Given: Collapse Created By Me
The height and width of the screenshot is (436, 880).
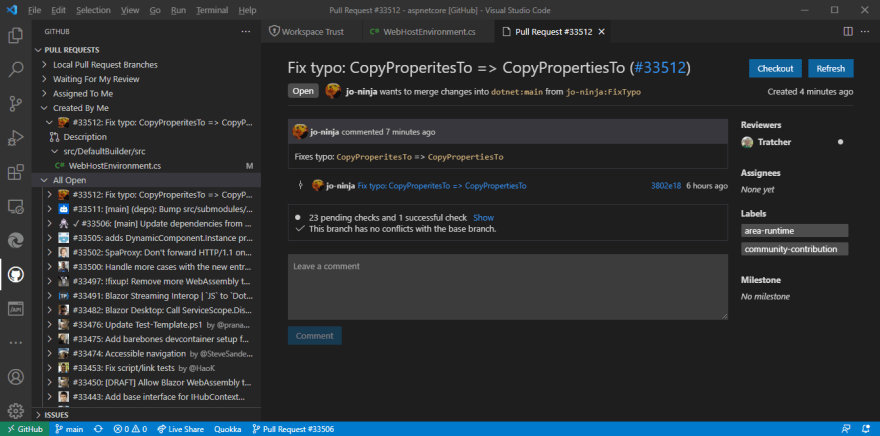Looking at the screenshot, I should click(44, 108).
